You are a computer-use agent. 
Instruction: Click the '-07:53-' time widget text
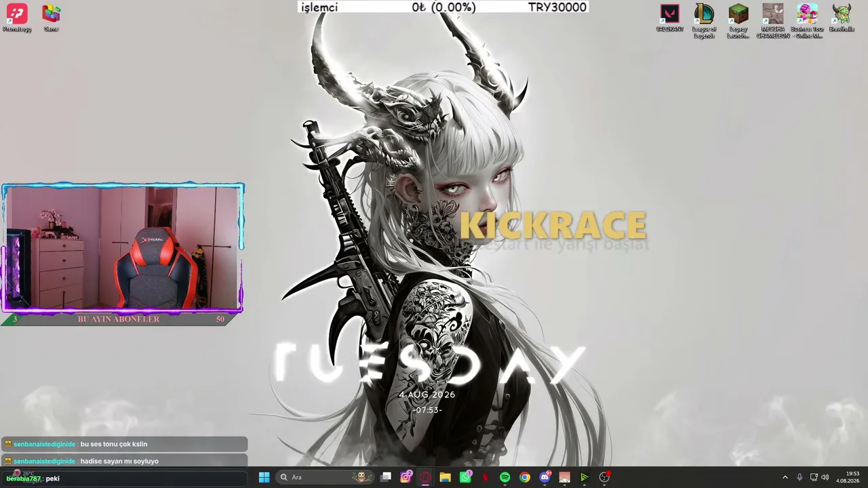click(x=427, y=410)
